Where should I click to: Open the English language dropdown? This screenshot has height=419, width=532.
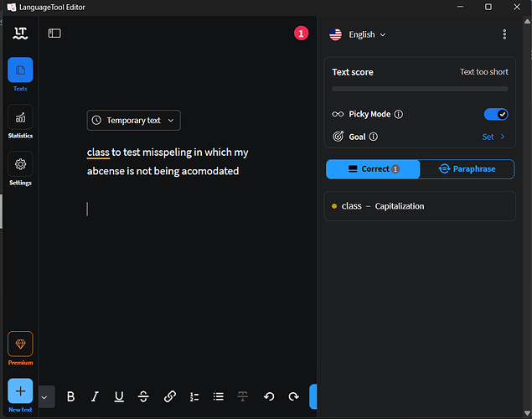(367, 34)
